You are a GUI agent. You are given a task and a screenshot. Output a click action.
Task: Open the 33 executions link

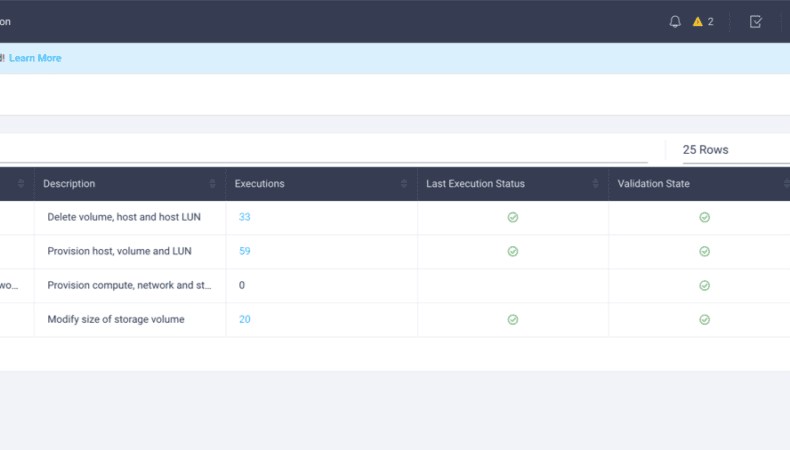(244, 217)
